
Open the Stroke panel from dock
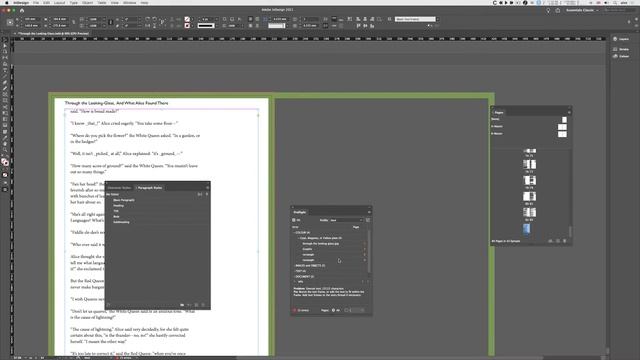click(x=621, y=49)
